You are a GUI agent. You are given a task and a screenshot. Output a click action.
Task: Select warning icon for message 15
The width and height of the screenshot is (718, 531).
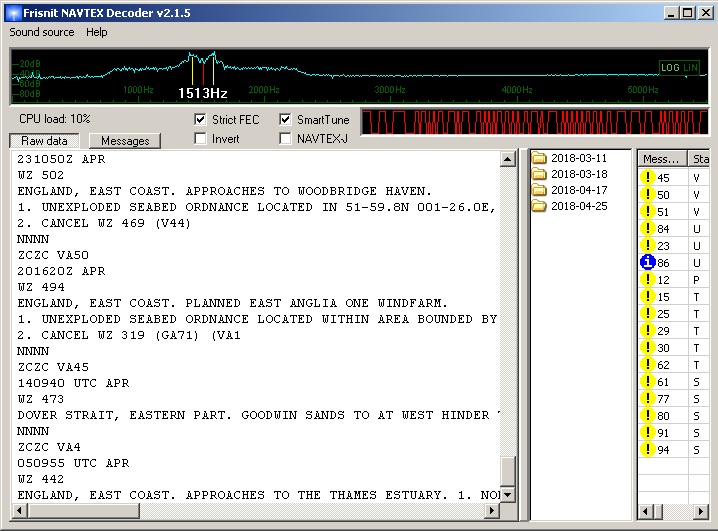point(647,297)
